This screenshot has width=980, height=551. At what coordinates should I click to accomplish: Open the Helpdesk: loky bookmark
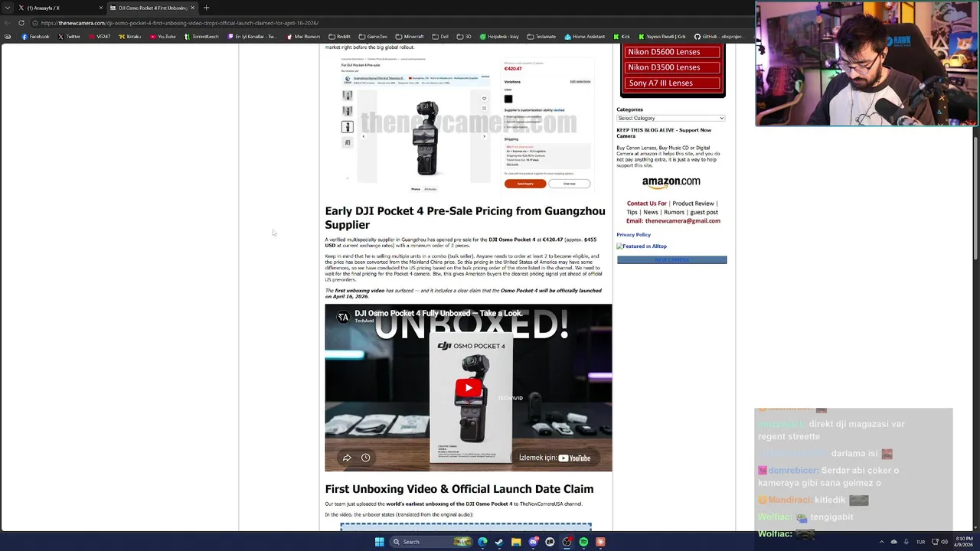[499, 37]
